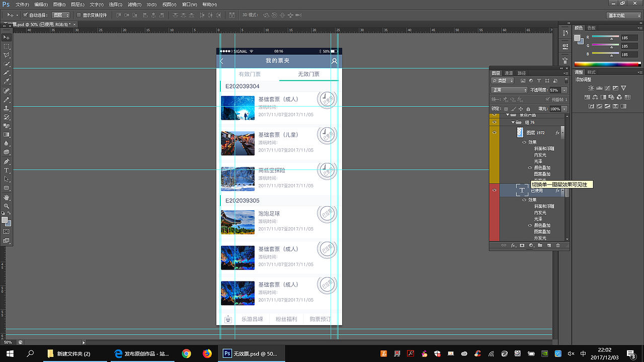Select the Brush tool
Image resolution: width=644 pixels, height=362 pixels.
[7, 100]
